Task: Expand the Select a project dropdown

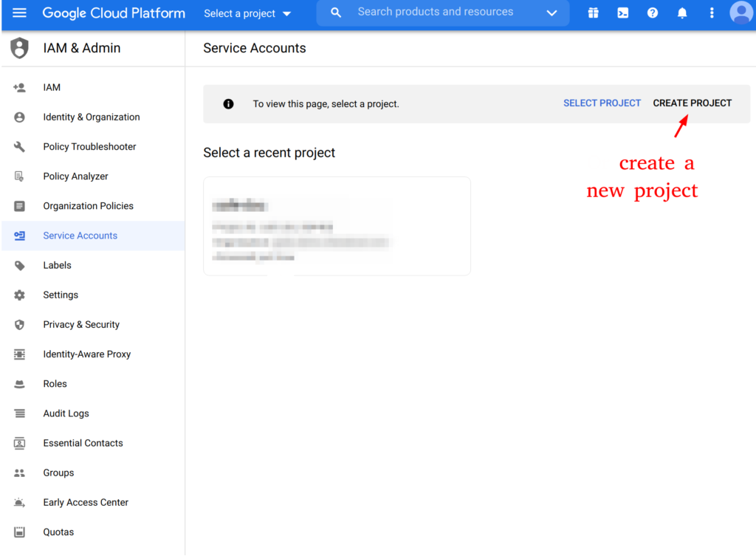Action: coord(247,13)
